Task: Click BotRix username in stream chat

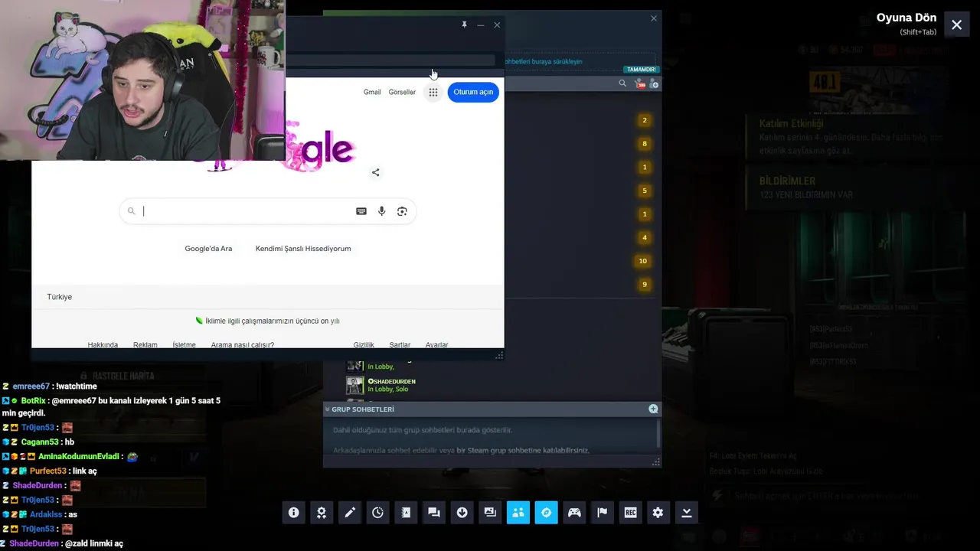Action: 34,401
